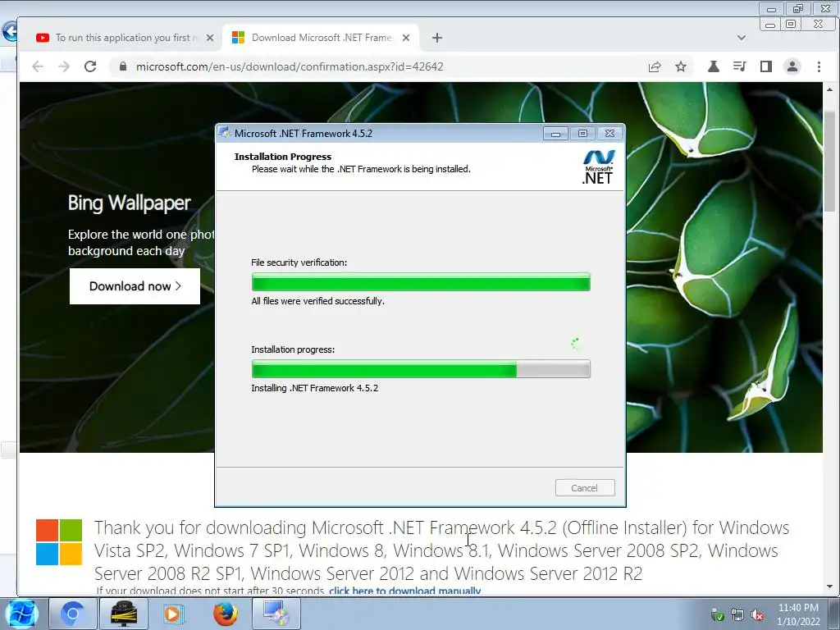The image size is (840, 630).
Task: Maximize the .NET Framework installer dialog
Action: (x=583, y=134)
